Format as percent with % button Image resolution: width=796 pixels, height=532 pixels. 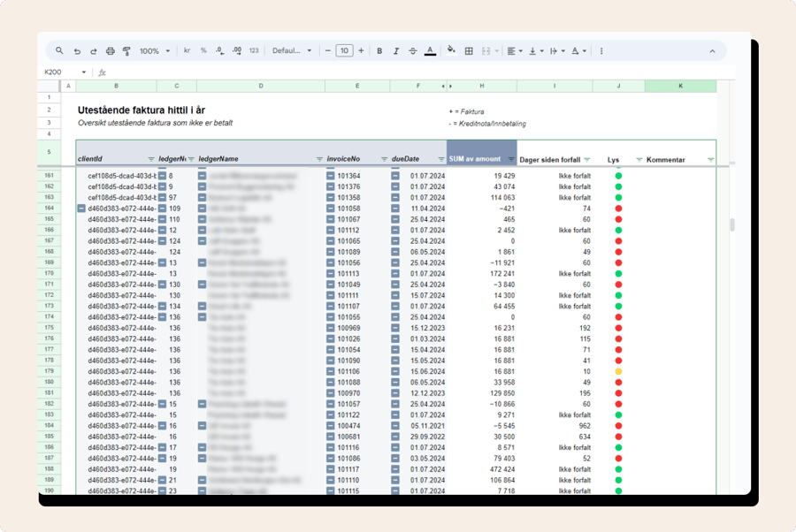tap(203, 50)
